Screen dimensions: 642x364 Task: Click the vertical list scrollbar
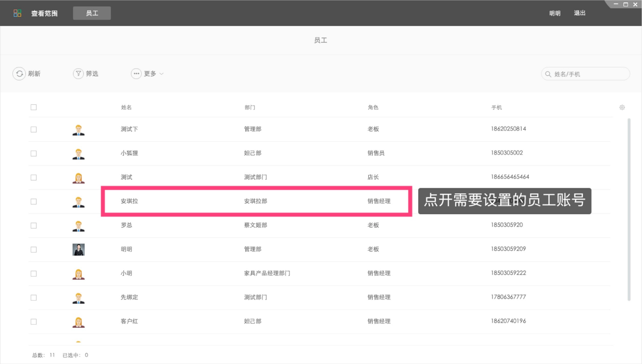[629, 208]
